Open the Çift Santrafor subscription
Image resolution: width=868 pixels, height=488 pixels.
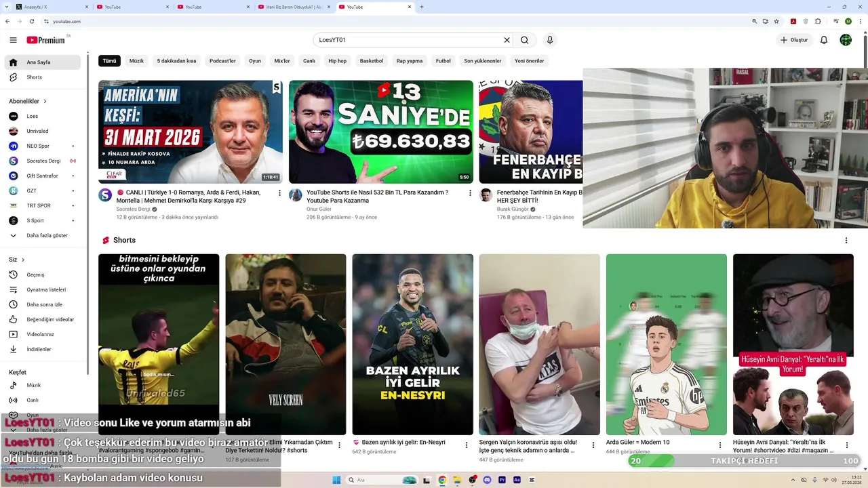[43, 176]
